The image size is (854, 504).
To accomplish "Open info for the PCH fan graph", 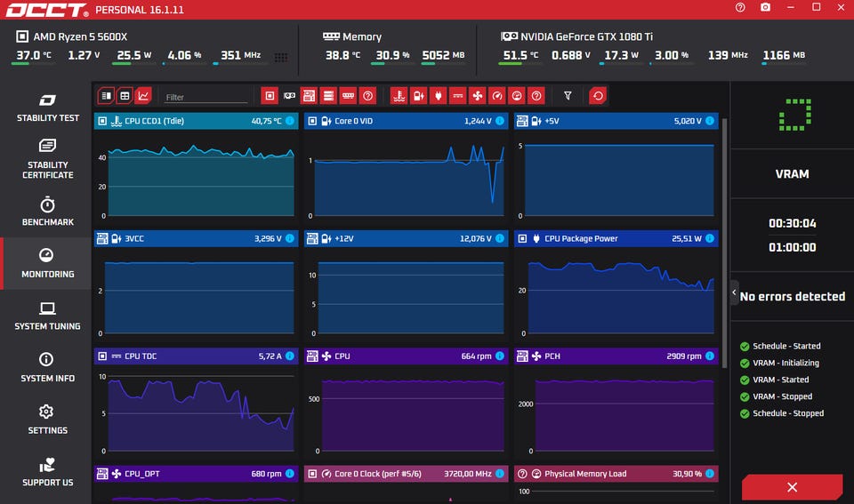I will point(710,356).
